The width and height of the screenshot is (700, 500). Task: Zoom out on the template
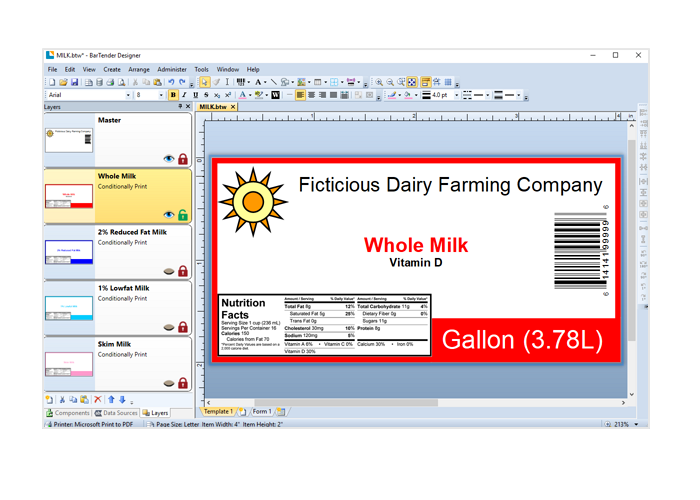(390, 82)
